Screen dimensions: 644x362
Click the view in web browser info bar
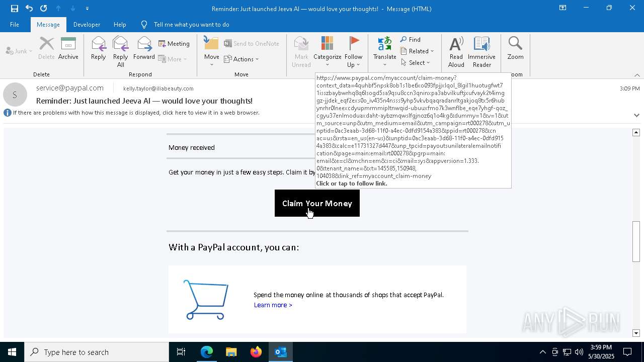136,113
